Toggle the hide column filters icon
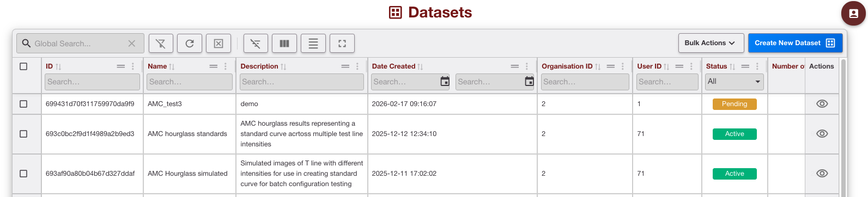This screenshot has height=197, width=868. tap(256, 44)
